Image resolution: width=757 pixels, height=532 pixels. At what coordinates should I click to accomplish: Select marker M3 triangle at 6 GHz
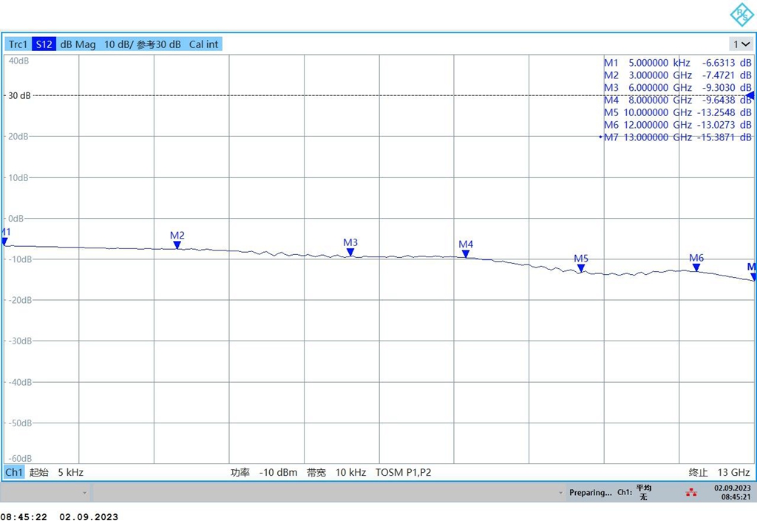350,252
